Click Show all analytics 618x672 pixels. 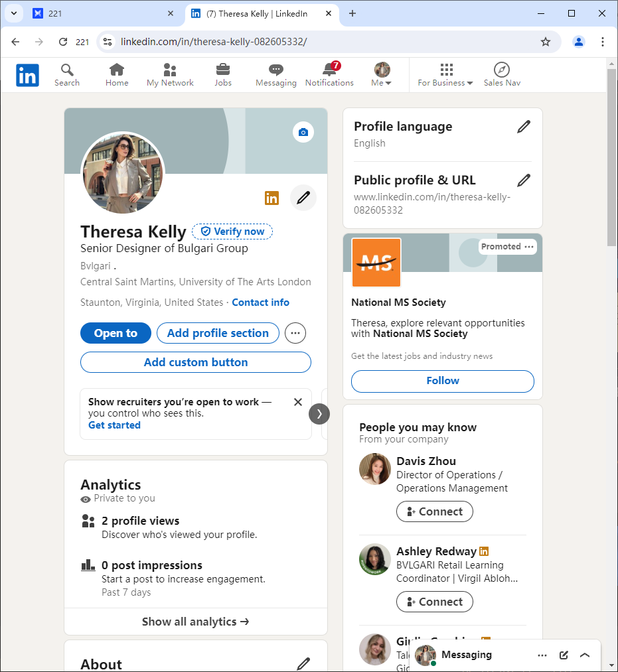[x=196, y=622]
